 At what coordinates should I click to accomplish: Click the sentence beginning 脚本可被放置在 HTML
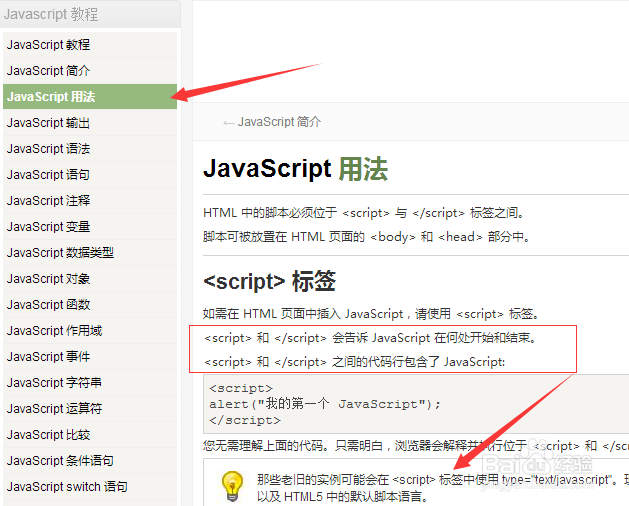click(x=367, y=237)
